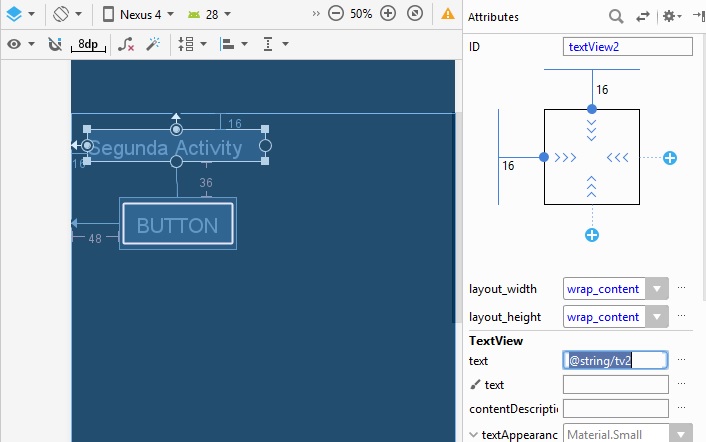This screenshot has height=442, width=706.
Task: Show the layout warnings icon
Action: (448, 15)
